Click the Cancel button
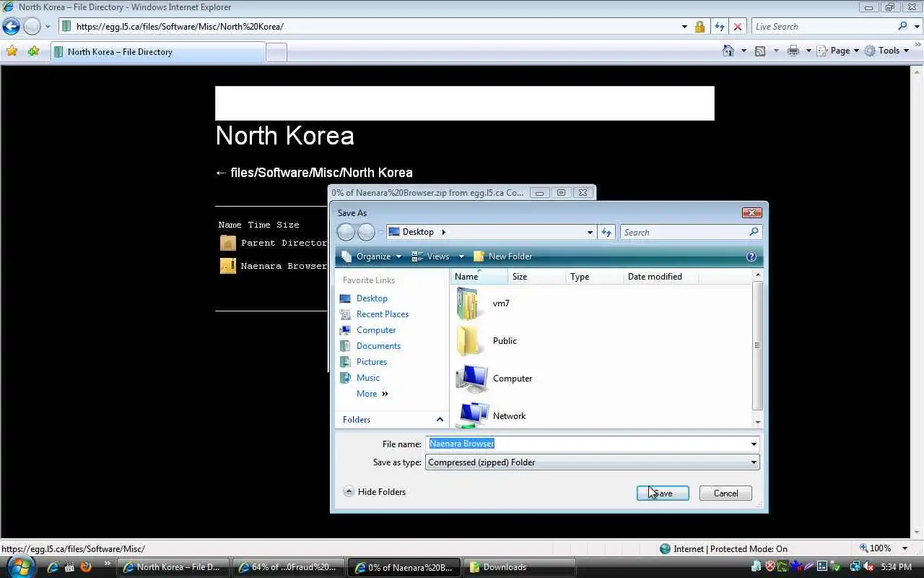Image resolution: width=924 pixels, height=578 pixels. click(725, 493)
